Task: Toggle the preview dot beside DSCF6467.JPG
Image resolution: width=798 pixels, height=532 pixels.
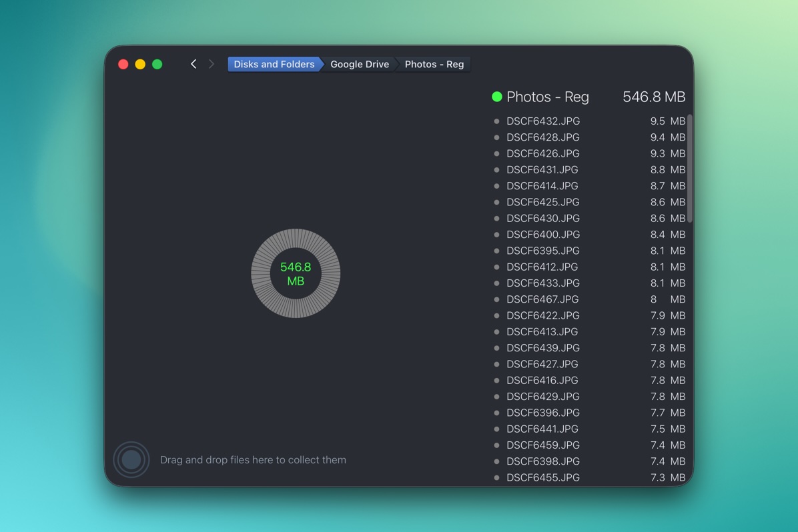Action: coord(496,299)
